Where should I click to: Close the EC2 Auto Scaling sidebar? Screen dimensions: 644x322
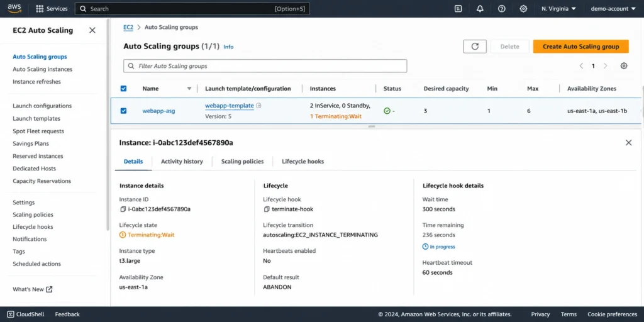(x=92, y=30)
